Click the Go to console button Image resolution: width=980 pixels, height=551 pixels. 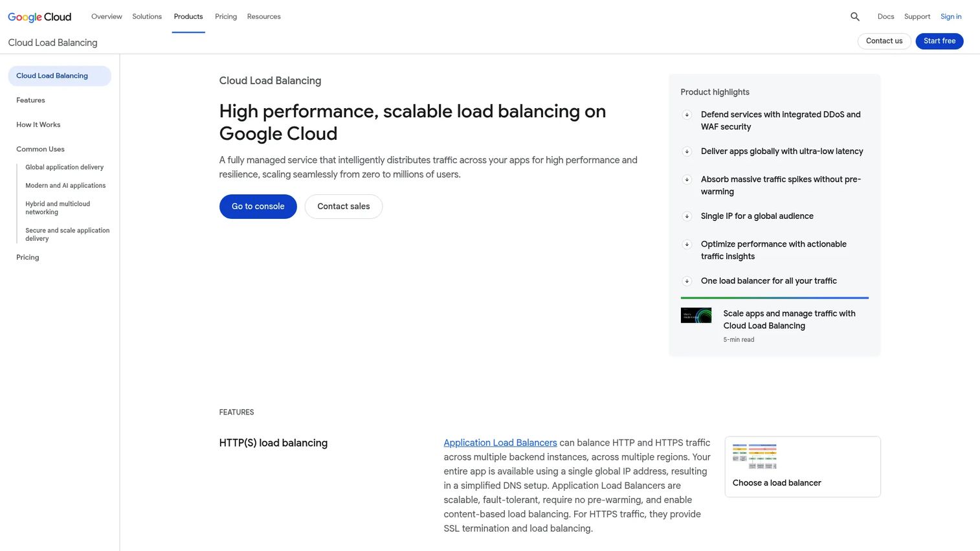coord(258,207)
